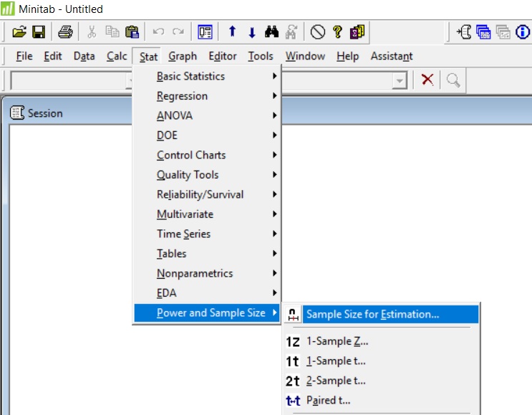
Task: Click the Open Project folder icon
Action: coord(19,32)
